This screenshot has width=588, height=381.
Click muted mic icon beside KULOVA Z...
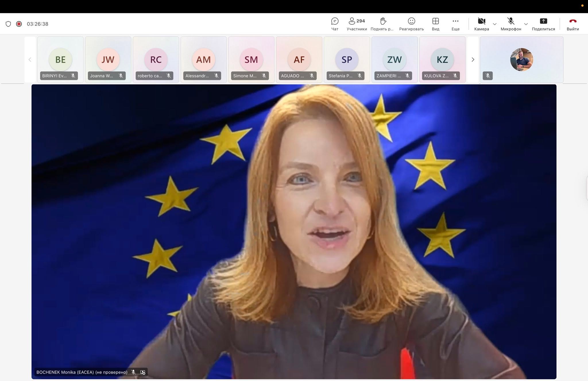point(455,76)
